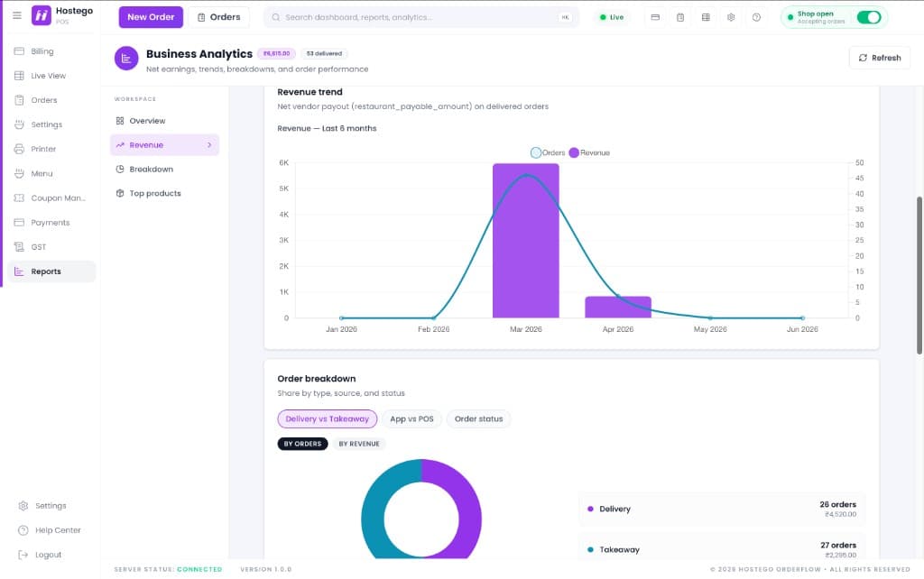
Task: Switch to Order status tab
Action: tap(478, 418)
